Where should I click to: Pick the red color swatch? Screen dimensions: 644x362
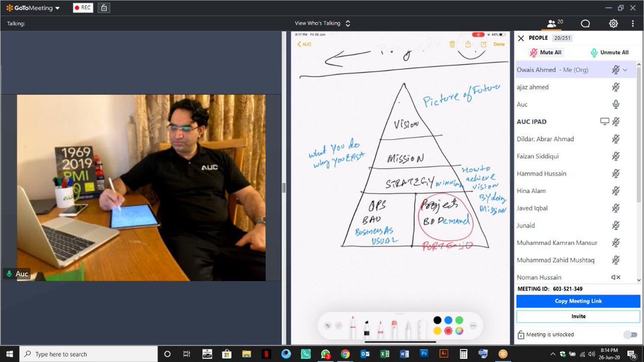[448, 331]
